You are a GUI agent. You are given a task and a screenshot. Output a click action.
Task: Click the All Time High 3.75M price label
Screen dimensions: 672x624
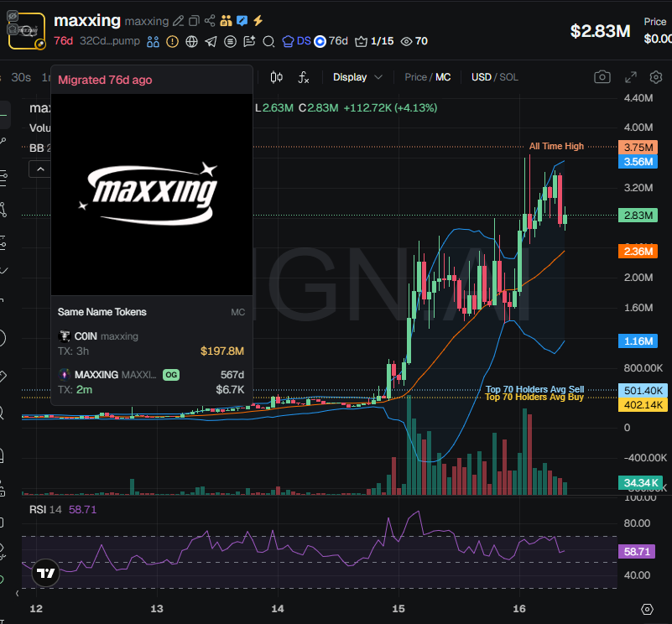pyautogui.click(x=638, y=147)
